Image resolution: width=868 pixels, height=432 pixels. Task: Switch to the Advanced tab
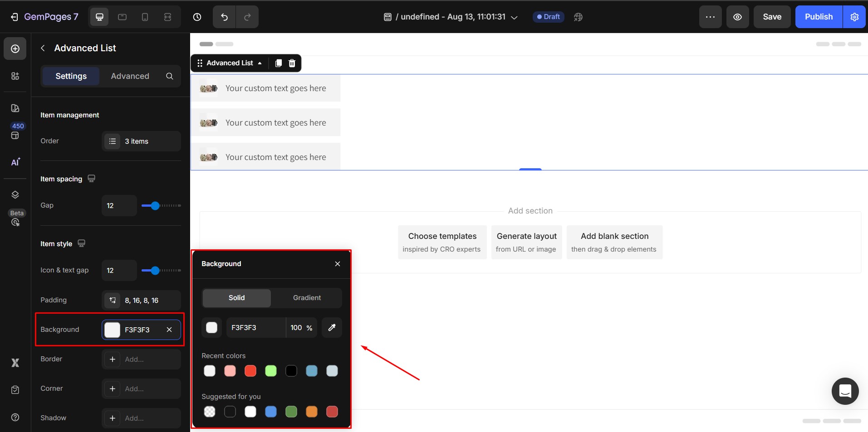(x=130, y=76)
